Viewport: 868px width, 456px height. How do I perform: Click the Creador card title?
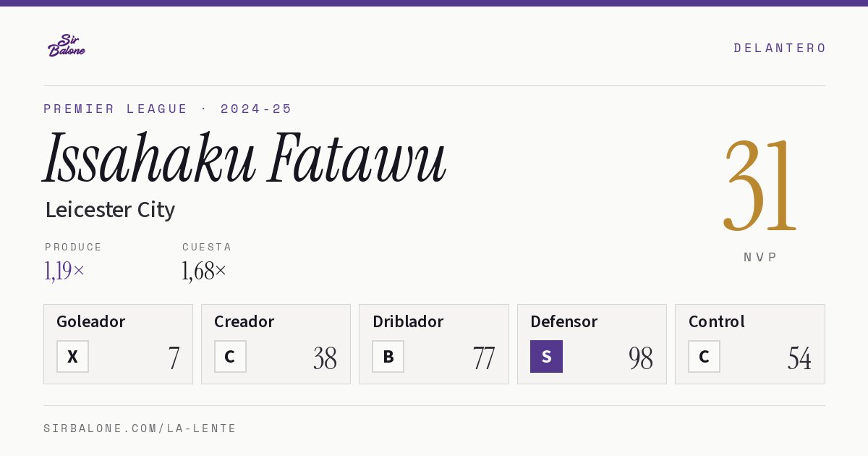(x=244, y=321)
